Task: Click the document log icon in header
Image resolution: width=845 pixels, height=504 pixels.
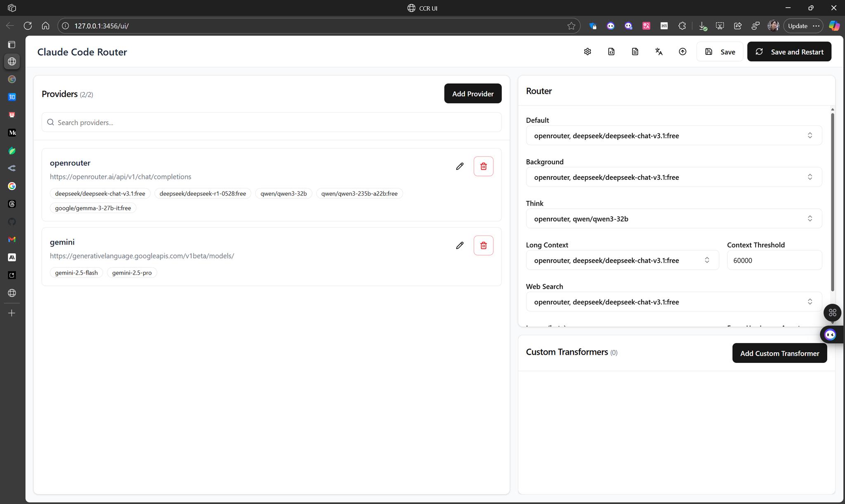Action: pos(635,52)
